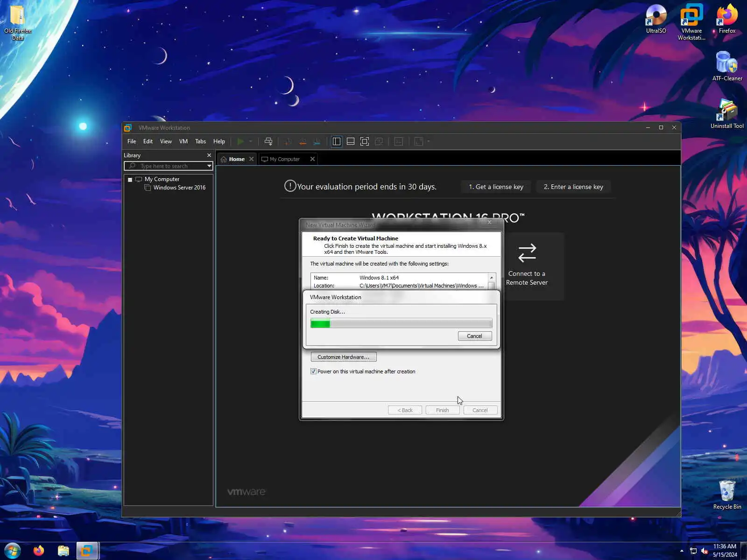Click the Connect to a Remote Server arrows icon
Image resolution: width=747 pixels, height=560 pixels.
(527, 253)
